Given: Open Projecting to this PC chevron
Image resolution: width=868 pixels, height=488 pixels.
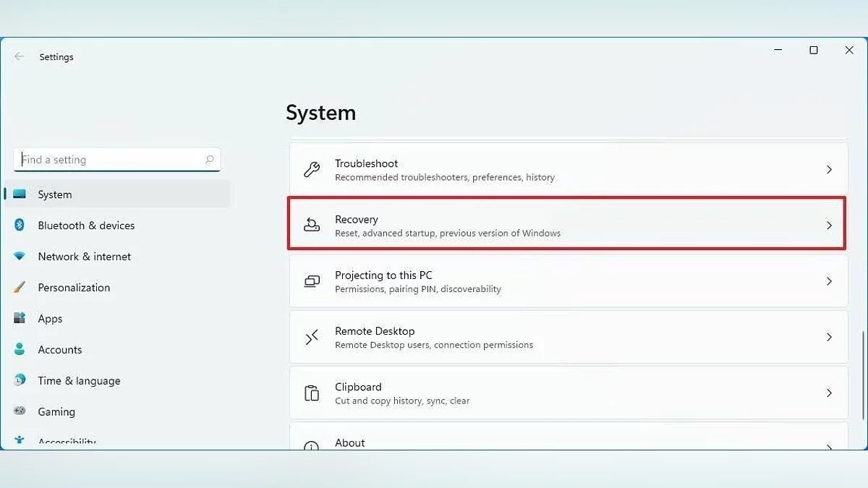Looking at the screenshot, I should tap(829, 281).
